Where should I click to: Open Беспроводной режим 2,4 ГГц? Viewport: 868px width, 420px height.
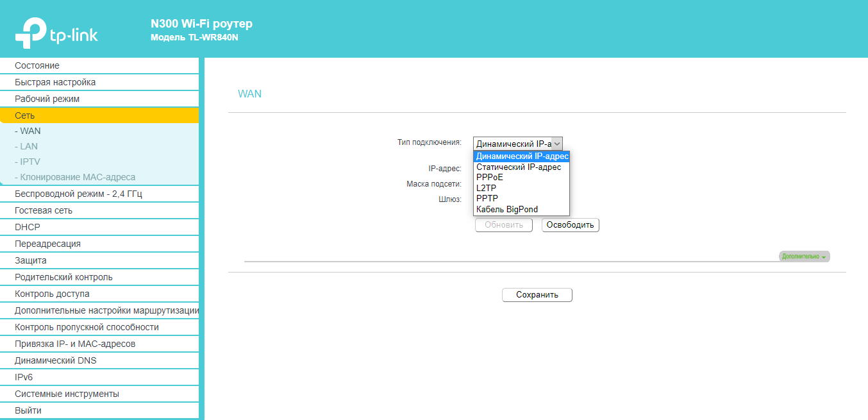(x=78, y=194)
